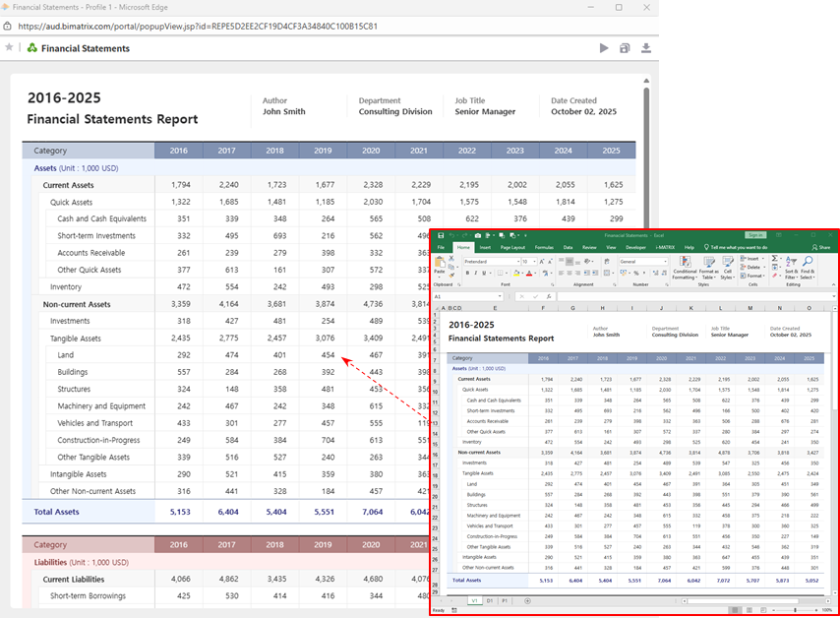Screen dimensions: 840x618
Task: Expand the Name Box dropdown arrow
Action: pos(499,295)
